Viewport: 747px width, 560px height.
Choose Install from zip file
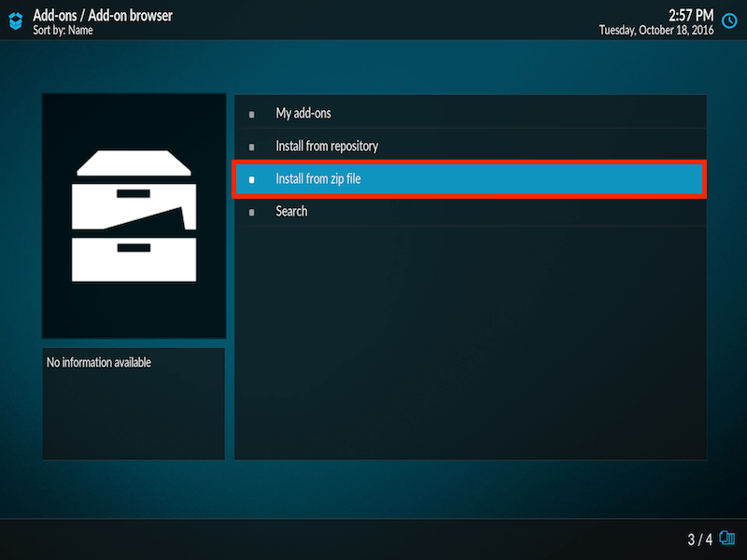pyautogui.click(x=470, y=179)
